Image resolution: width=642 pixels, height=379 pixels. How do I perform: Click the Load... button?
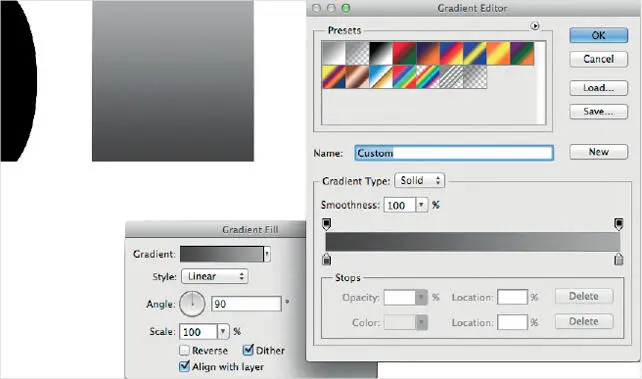pyautogui.click(x=598, y=88)
